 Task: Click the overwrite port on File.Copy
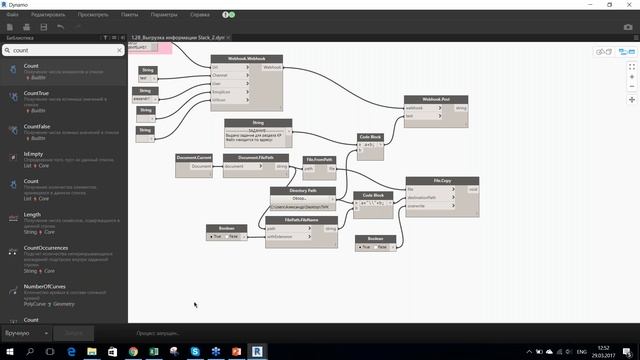point(431,206)
